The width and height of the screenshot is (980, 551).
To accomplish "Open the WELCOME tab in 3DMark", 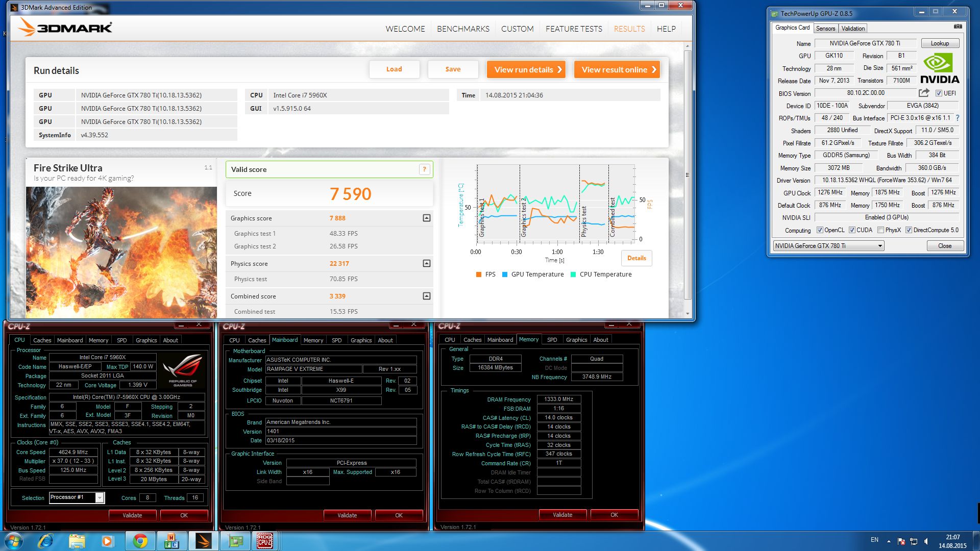I will (x=405, y=29).
